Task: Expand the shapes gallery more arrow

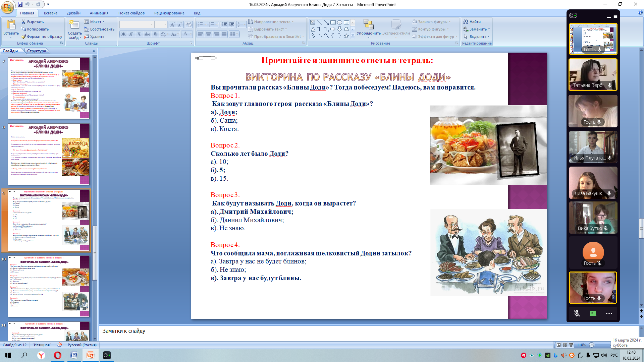Action: [353, 36]
